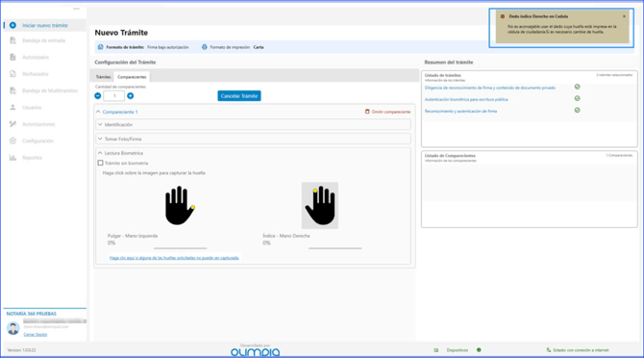This screenshot has height=358, width=644.
Task: Open the Reportes menu entry
Action: pyautogui.click(x=32, y=158)
